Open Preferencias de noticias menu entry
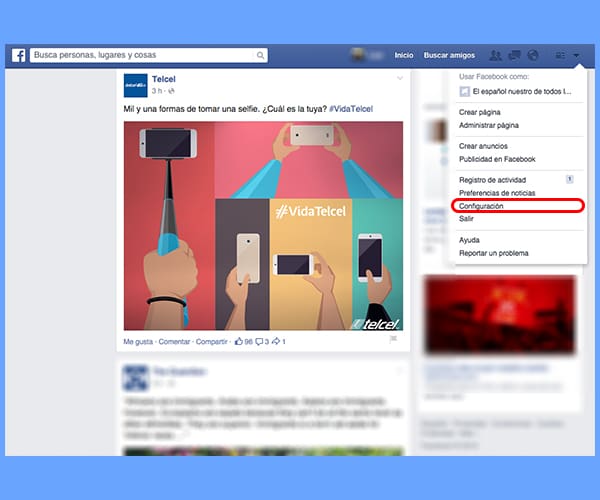Viewport: 600px width, 500px height. [497, 193]
